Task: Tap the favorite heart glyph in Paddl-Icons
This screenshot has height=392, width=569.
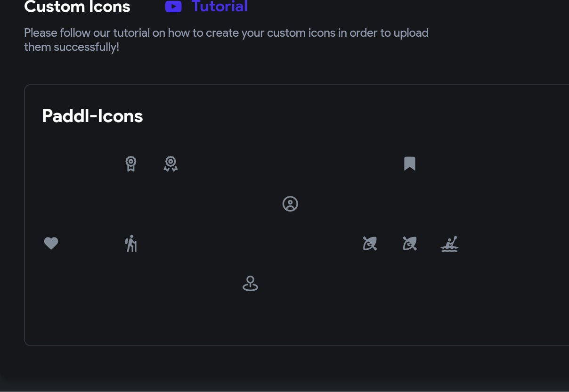Action: coord(51,244)
